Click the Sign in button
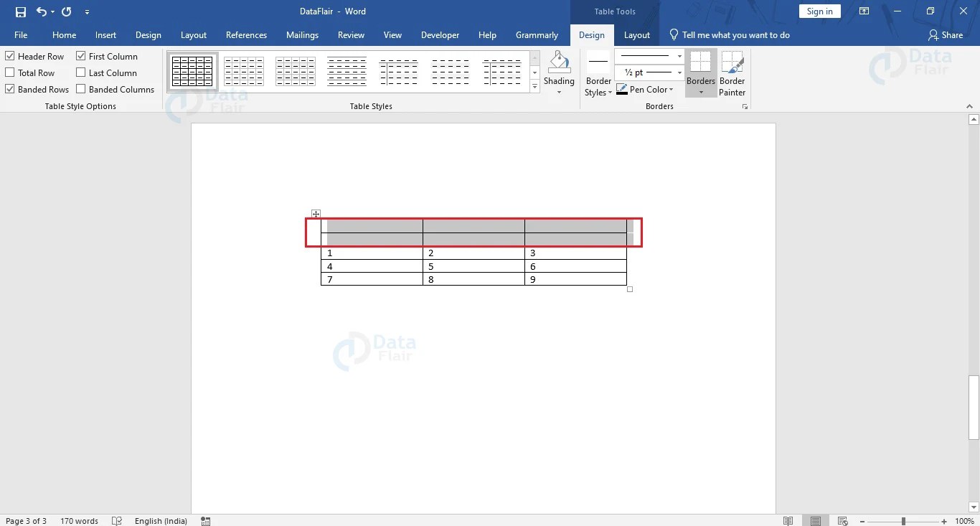The image size is (980, 526). [819, 11]
